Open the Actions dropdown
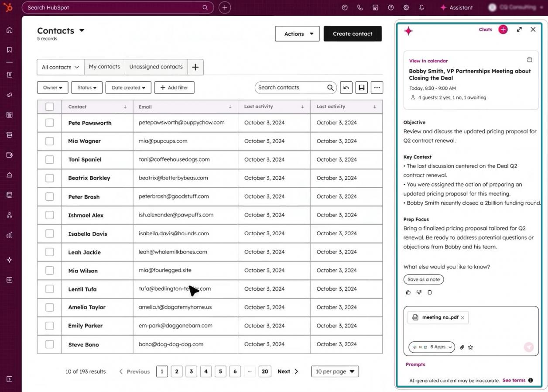 297,34
